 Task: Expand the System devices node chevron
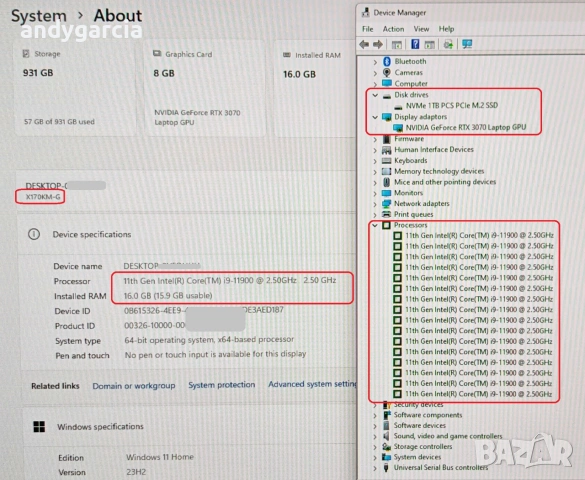click(x=375, y=458)
